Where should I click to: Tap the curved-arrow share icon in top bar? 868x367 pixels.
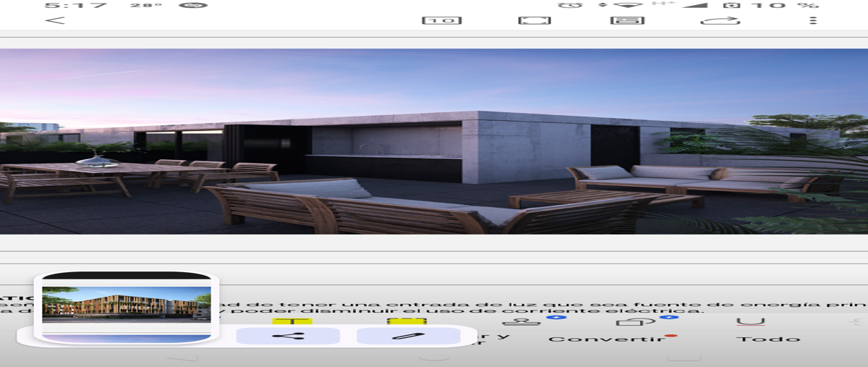719,20
